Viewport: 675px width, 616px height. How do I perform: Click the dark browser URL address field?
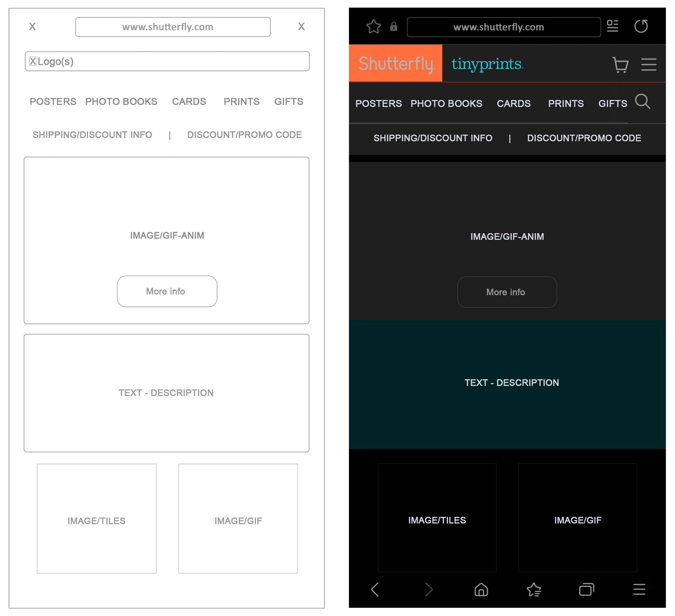[x=504, y=27]
